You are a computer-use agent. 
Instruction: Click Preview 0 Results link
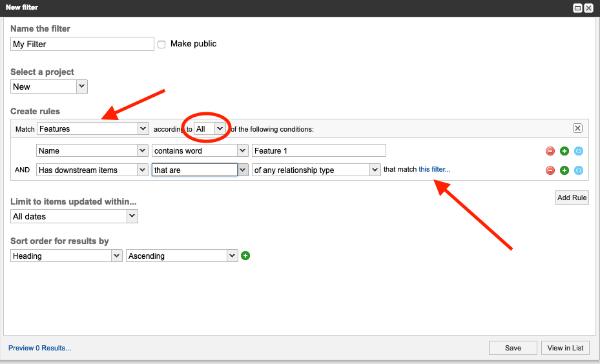pyautogui.click(x=40, y=348)
